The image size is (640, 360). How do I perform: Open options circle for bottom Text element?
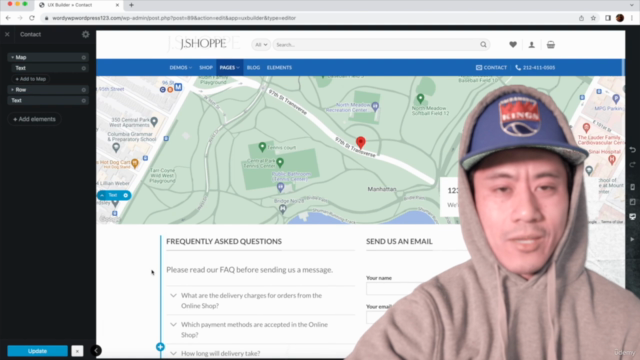click(x=84, y=100)
